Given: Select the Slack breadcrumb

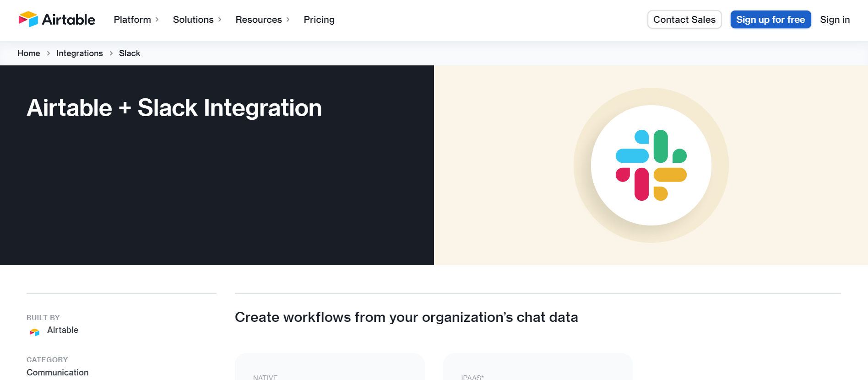Looking at the screenshot, I should point(130,54).
